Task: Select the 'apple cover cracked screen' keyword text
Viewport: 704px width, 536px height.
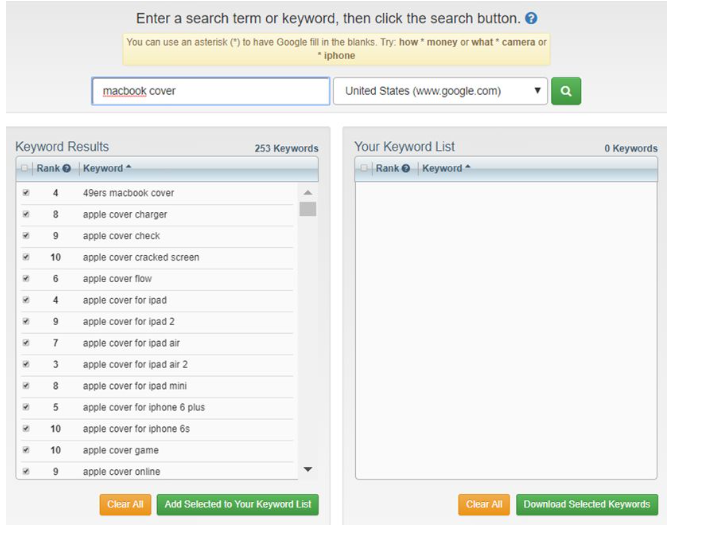Action: coord(141,257)
